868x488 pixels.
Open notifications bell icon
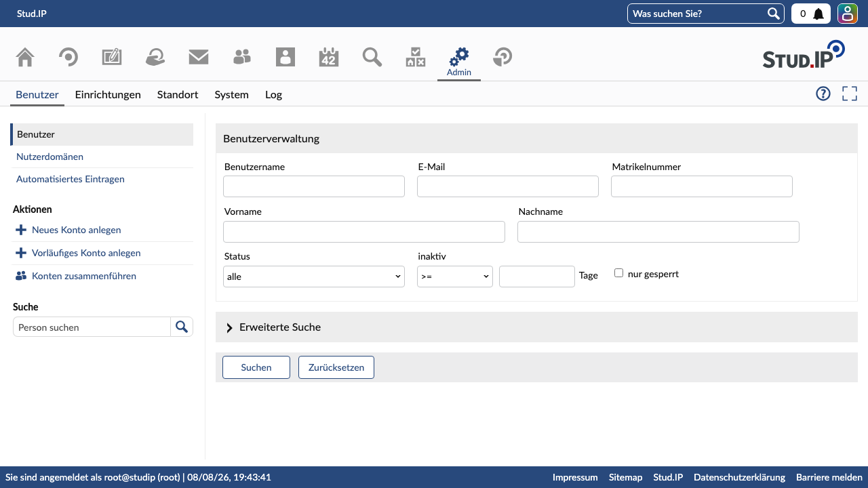coord(818,14)
